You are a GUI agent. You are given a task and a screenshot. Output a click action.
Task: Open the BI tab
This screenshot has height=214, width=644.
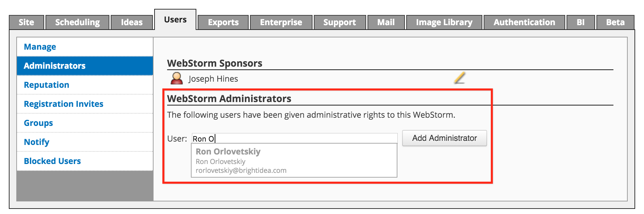(580, 22)
